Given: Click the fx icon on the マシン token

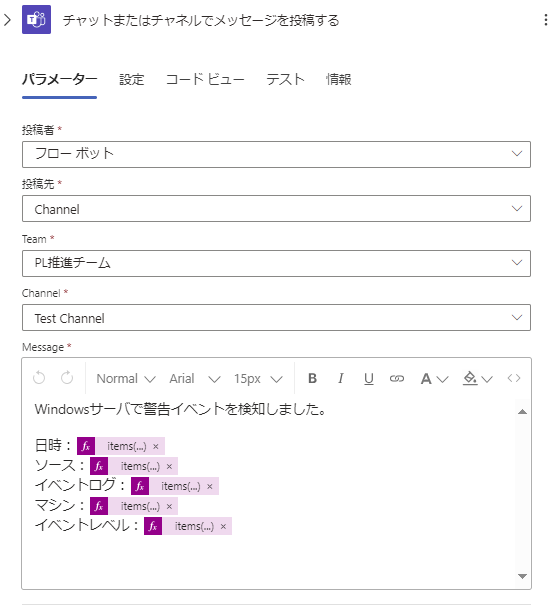Looking at the screenshot, I should (x=99, y=506).
